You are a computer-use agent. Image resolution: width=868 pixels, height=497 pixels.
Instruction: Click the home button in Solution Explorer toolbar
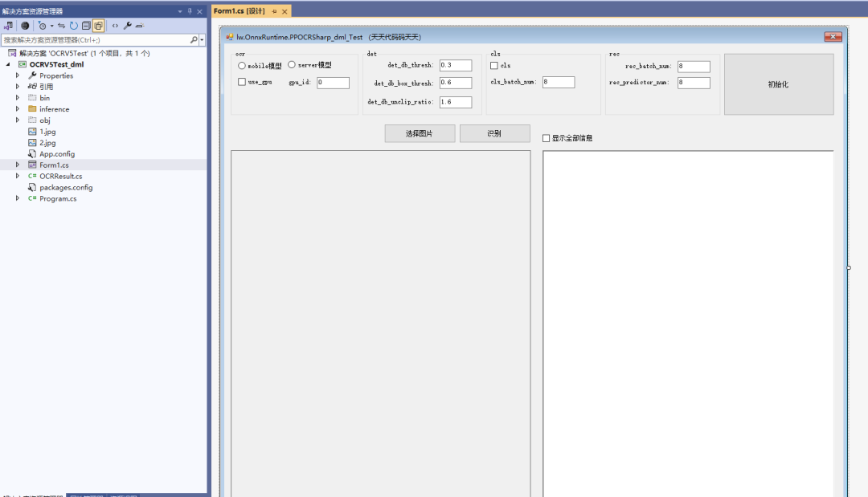tap(25, 26)
